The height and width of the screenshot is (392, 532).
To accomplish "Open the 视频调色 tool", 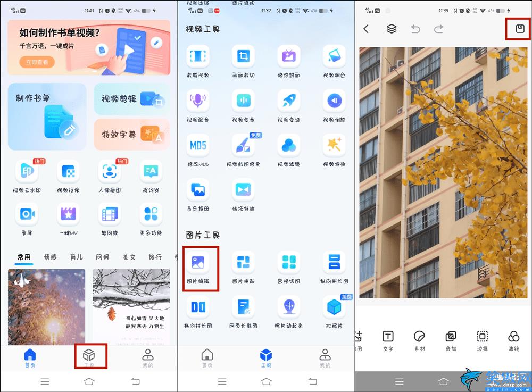I will [334, 62].
